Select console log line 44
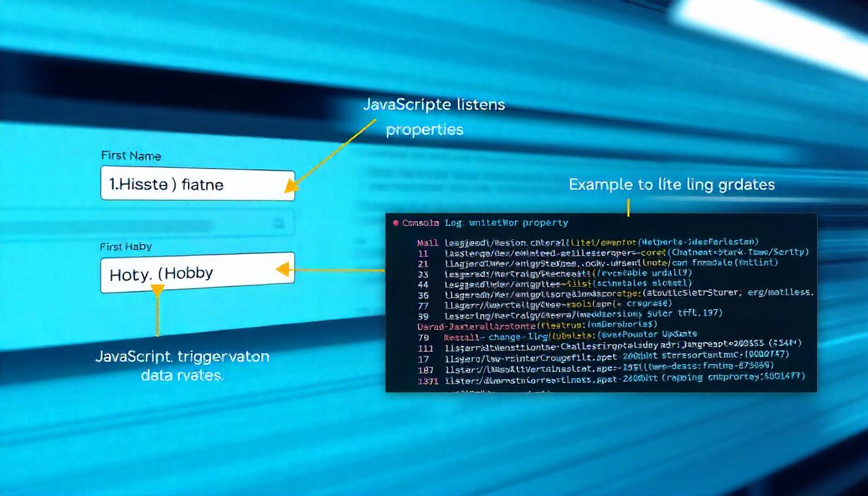 [x=554, y=283]
